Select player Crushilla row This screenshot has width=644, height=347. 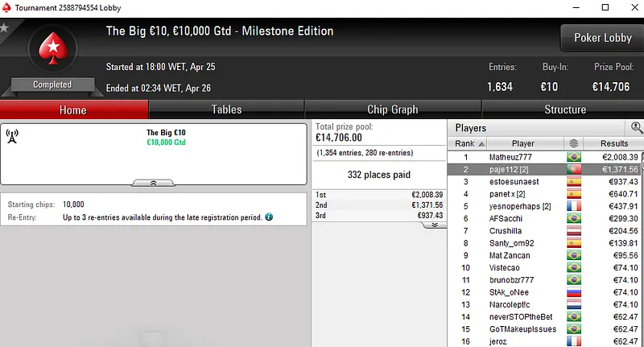click(x=507, y=231)
